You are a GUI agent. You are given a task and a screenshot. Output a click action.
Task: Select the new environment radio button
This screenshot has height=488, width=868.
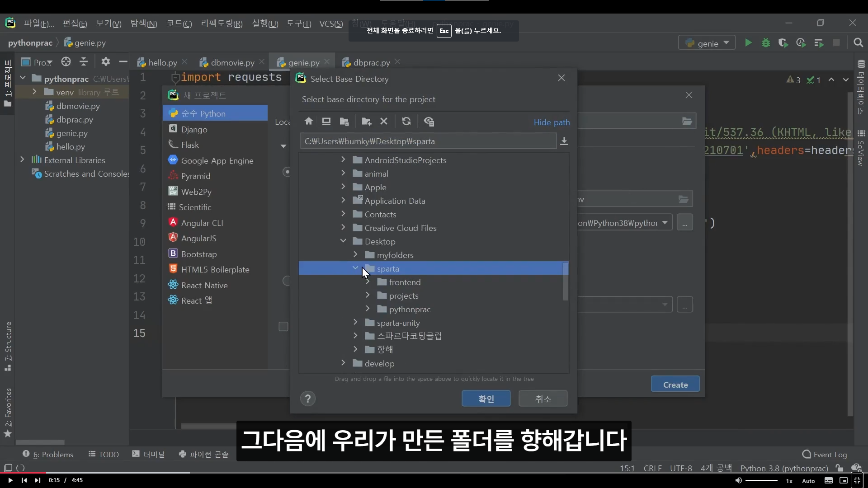286,172
